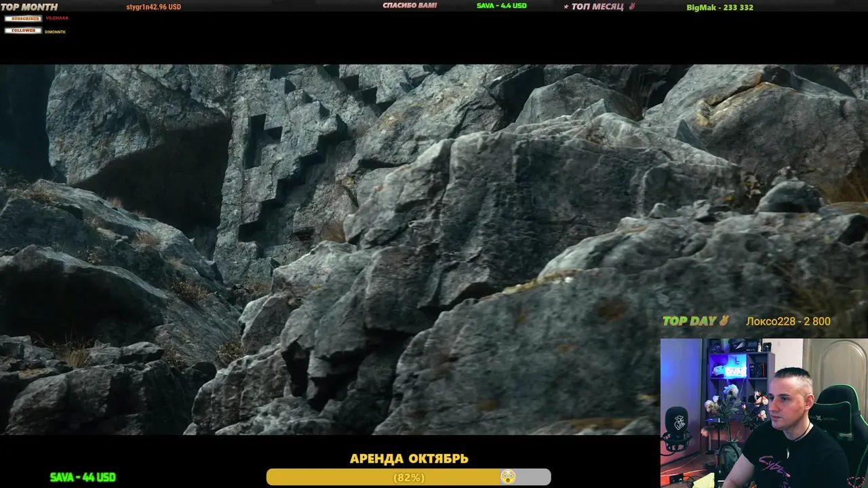Screen dimensions: 868x488
Task: Click the victory hand emoji beside TOP DAY
Action: pyautogui.click(x=724, y=321)
